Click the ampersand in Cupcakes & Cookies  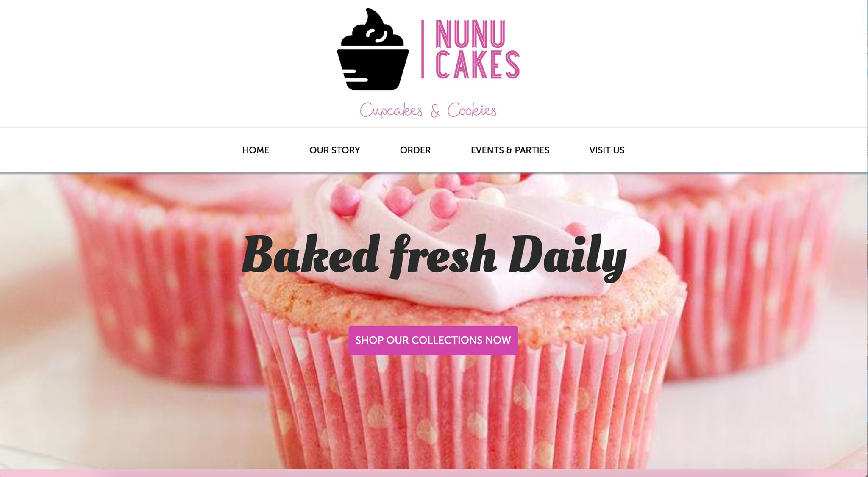[x=435, y=111]
